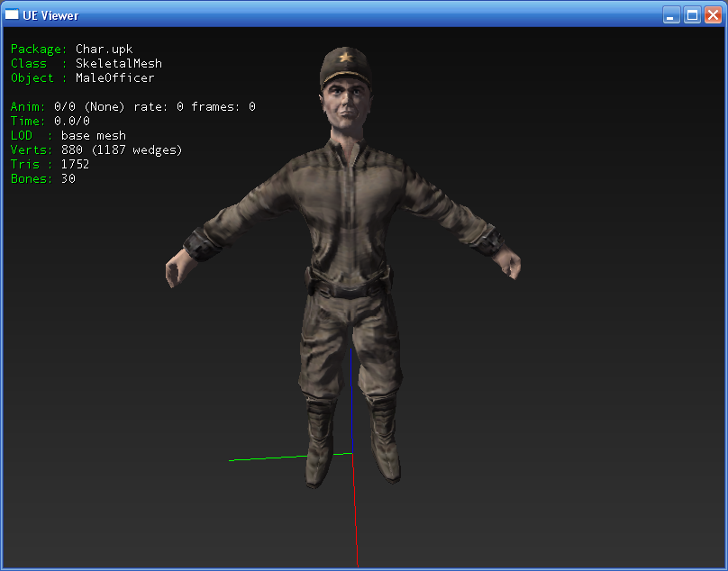Click the Bones count line

[x=43, y=179]
